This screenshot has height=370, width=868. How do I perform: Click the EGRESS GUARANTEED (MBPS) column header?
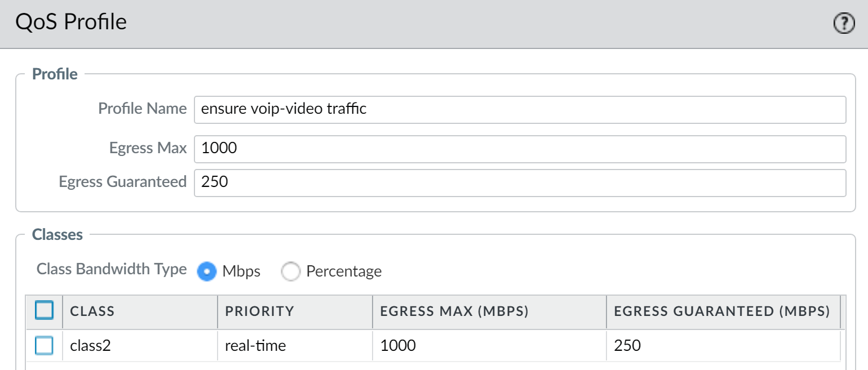click(x=722, y=311)
